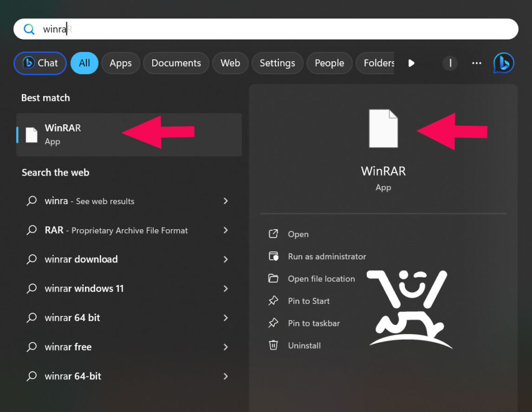
Task: Click the magnifier icon beside 'winrar download'
Action: pyautogui.click(x=32, y=259)
